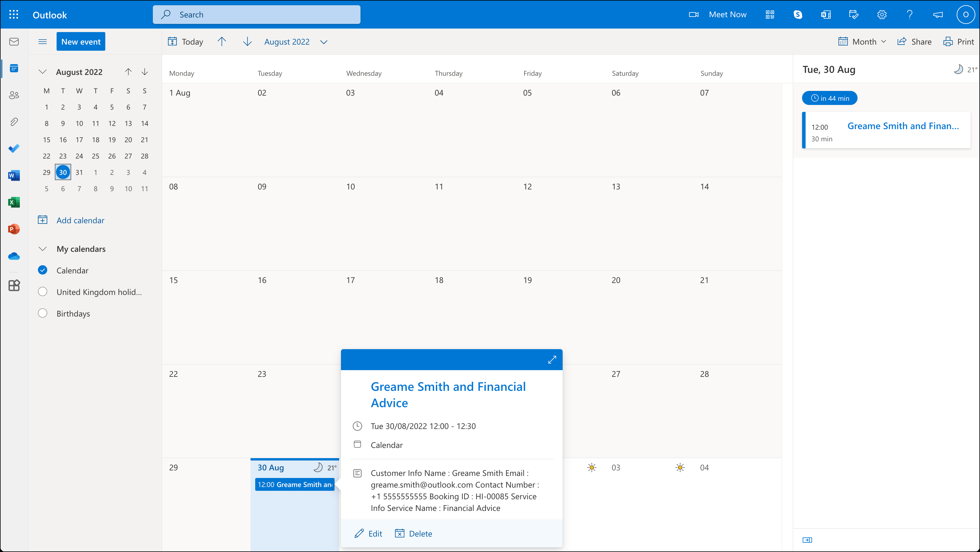Click into the Search field

[x=257, y=15]
